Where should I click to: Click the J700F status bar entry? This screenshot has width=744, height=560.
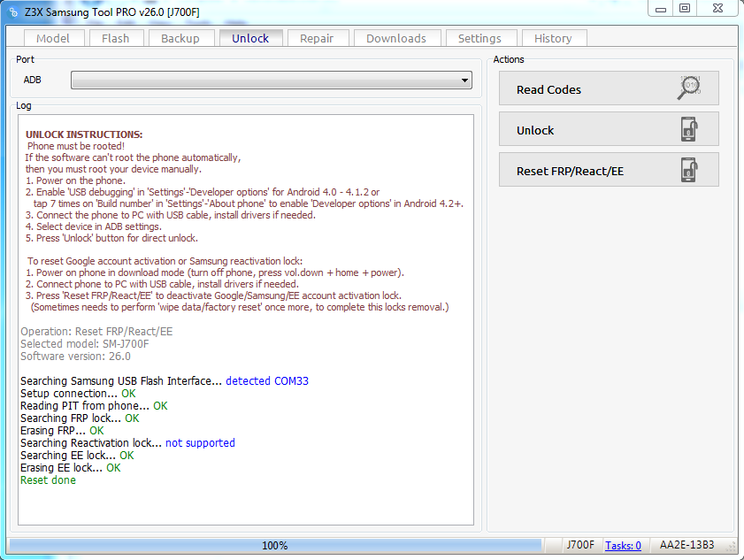(x=580, y=545)
